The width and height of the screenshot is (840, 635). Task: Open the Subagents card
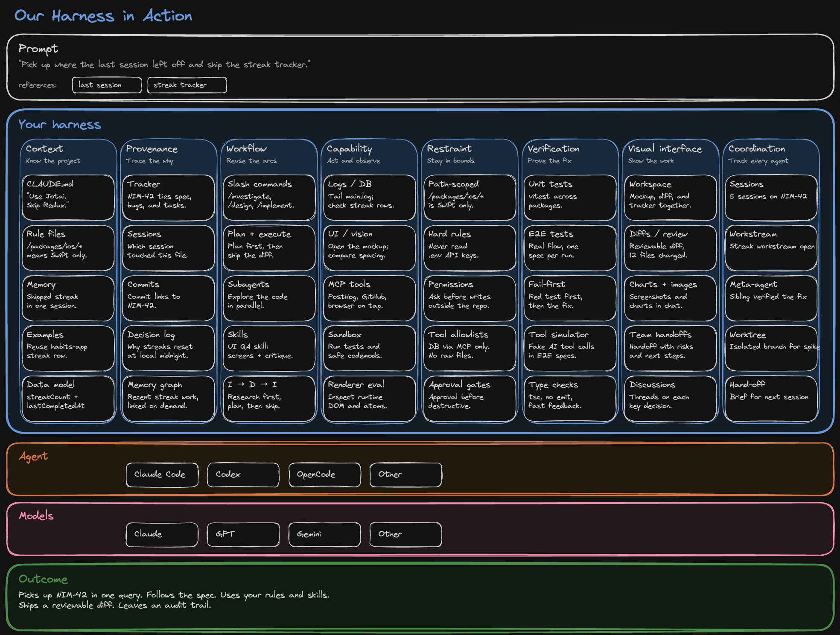click(269, 298)
